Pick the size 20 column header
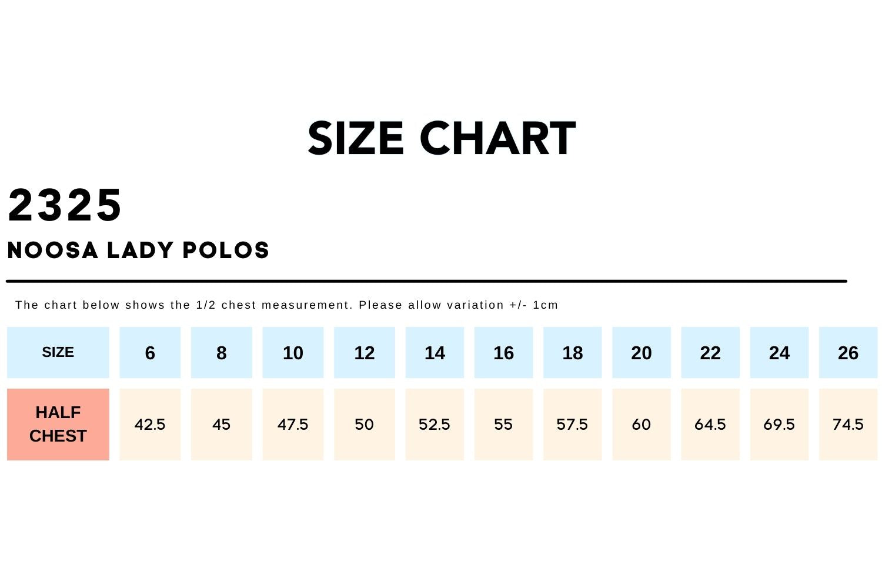Viewport: 882px width, 588px height. click(x=641, y=353)
